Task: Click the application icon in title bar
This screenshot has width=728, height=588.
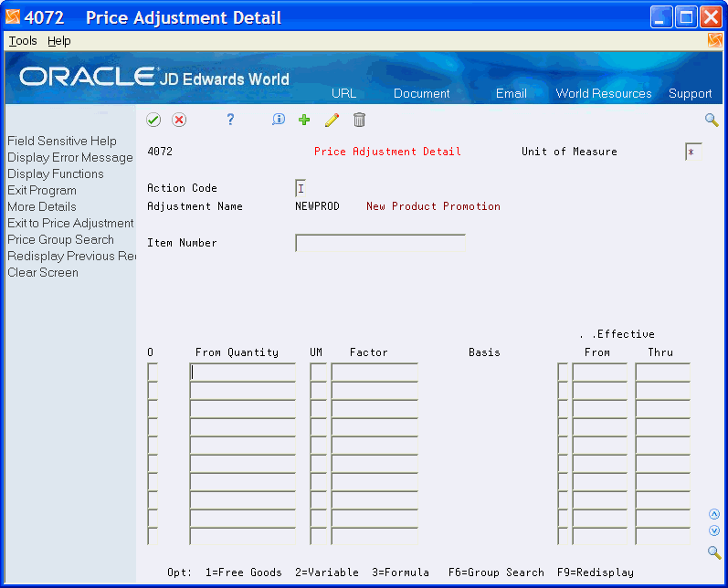Action: click(x=13, y=16)
